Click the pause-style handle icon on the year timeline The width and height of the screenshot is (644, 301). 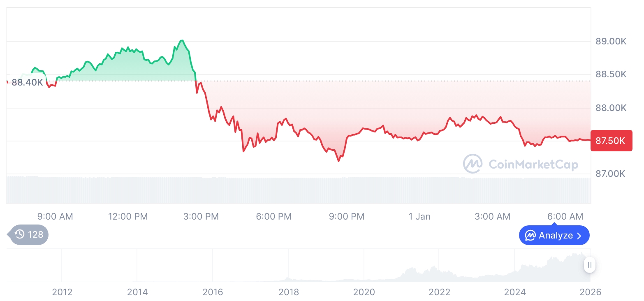click(590, 265)
